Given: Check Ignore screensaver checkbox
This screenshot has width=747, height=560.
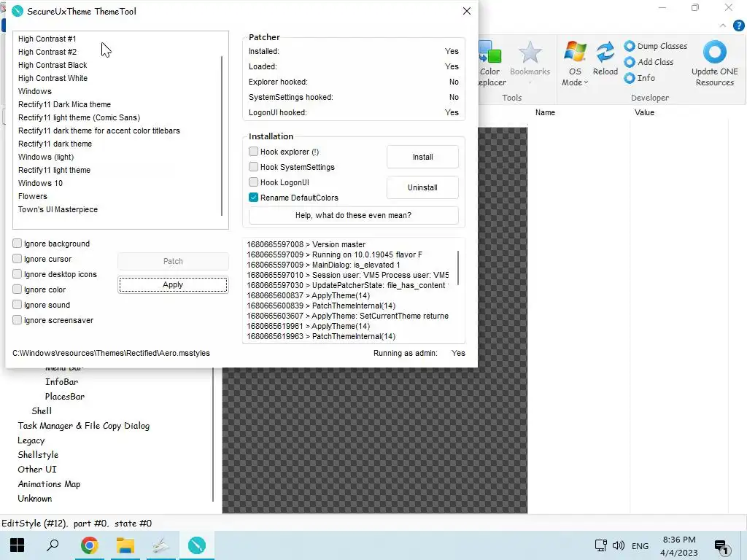Looking at the screenshot, I should pos(18,319).
